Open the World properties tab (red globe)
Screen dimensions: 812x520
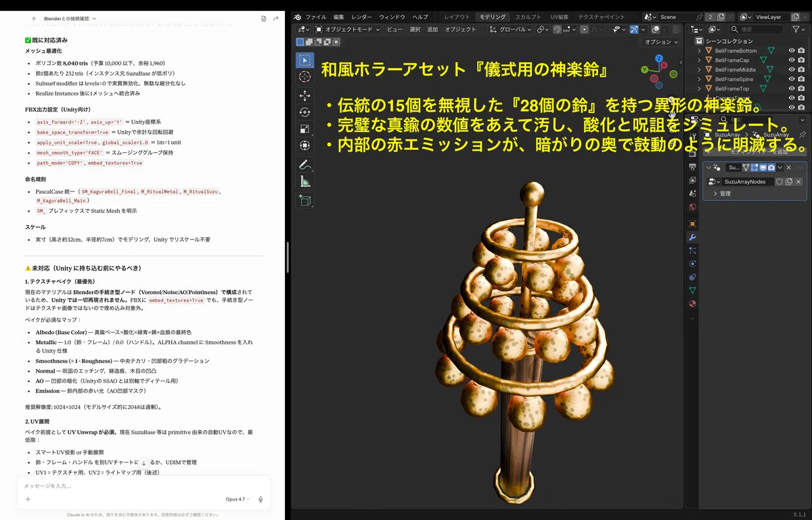[692, 207]
